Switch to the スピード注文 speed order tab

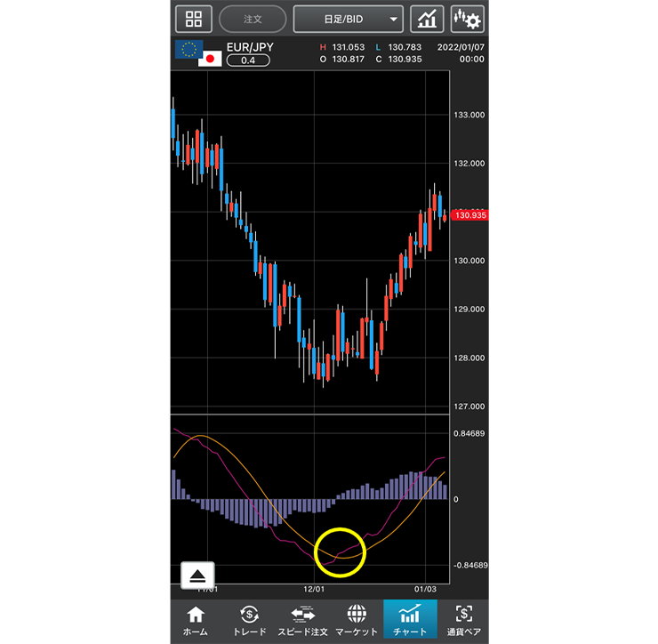click(302, 619)
